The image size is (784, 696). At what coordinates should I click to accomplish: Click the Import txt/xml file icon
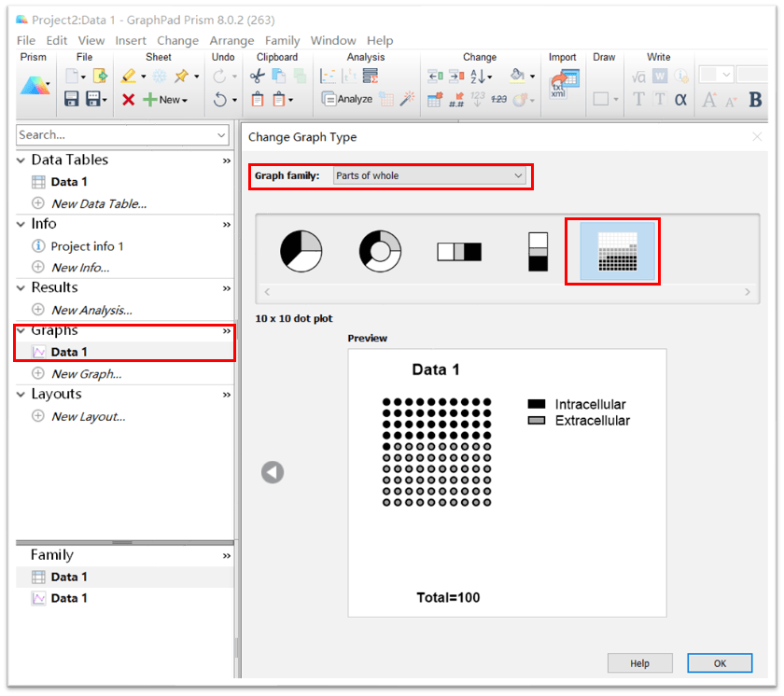pos(563,84)
